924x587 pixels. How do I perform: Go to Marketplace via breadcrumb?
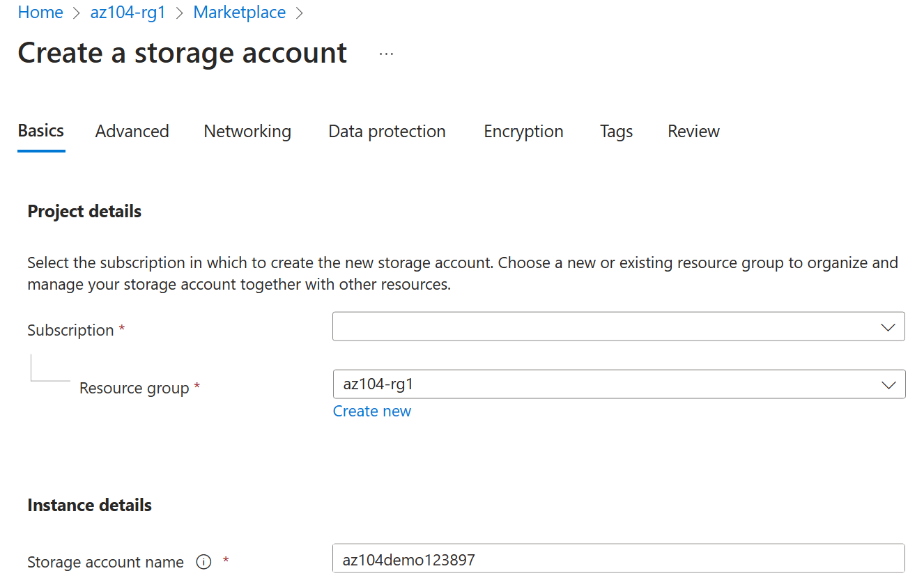click(240, 13)
